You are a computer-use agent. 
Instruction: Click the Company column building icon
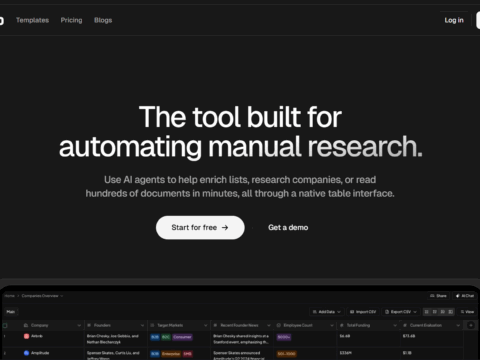26,325
